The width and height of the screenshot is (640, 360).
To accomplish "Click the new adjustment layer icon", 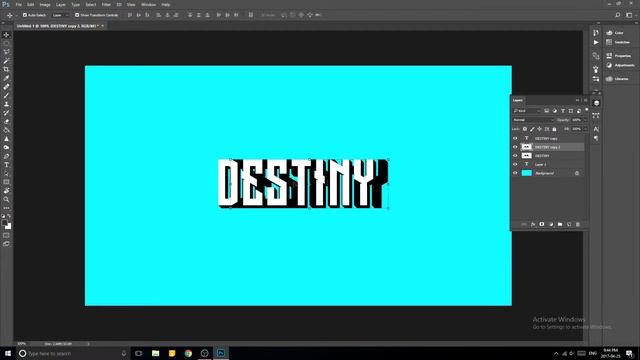I will pyautogui.click(x=551, y=224).
